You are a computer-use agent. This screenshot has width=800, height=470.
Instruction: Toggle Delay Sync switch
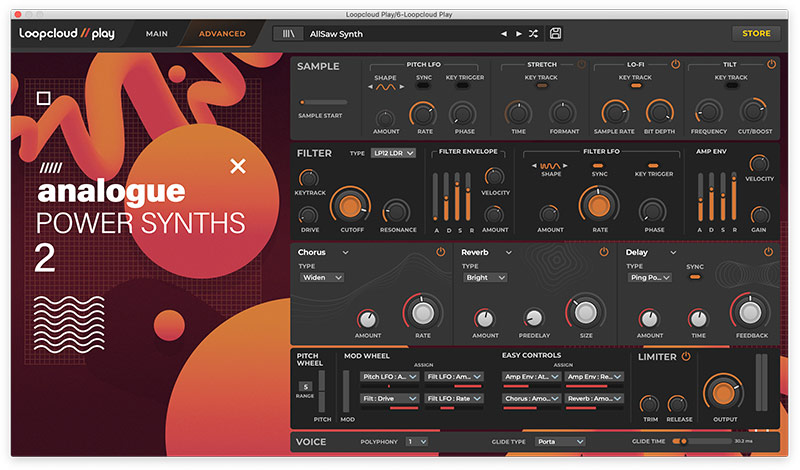point(694,277)
